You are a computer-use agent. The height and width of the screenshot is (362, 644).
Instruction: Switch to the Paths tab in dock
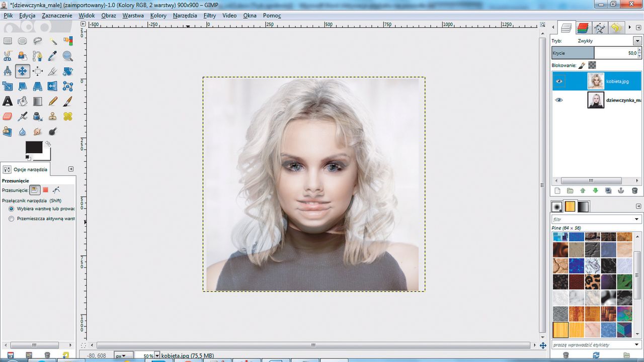click(599, 27)
